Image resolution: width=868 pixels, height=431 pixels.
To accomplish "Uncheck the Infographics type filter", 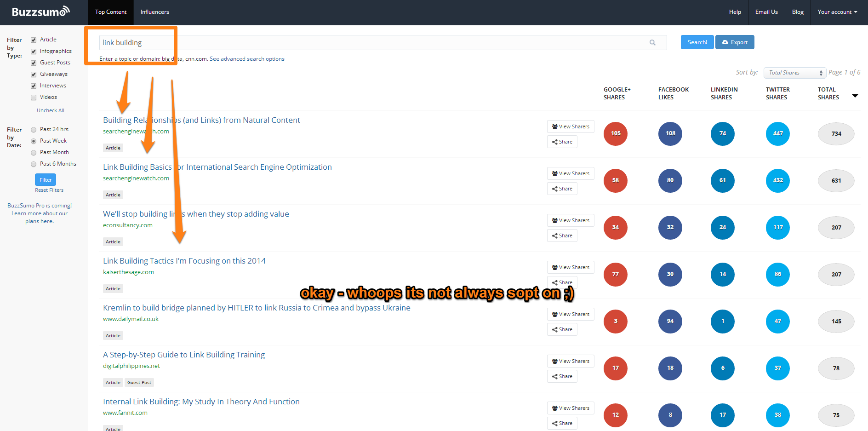I will pyautogui.click(x=34, y=52).
